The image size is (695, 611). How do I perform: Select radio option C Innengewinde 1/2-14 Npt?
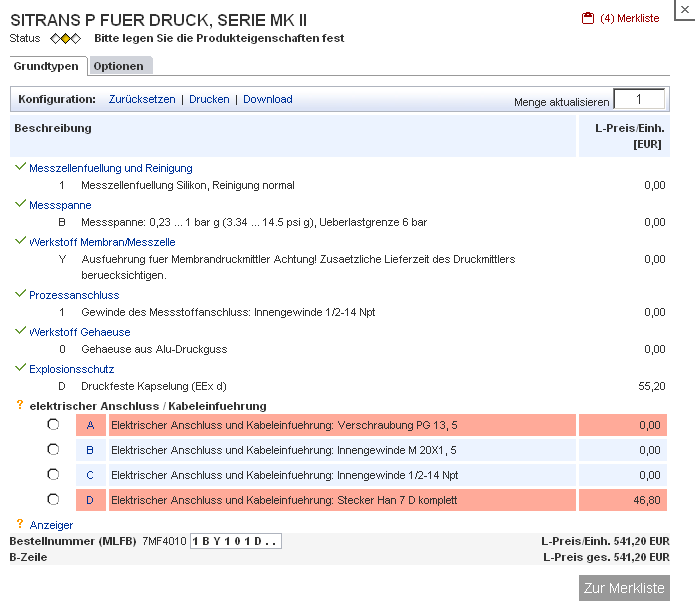pyautogui.click(x=53, y=474)
